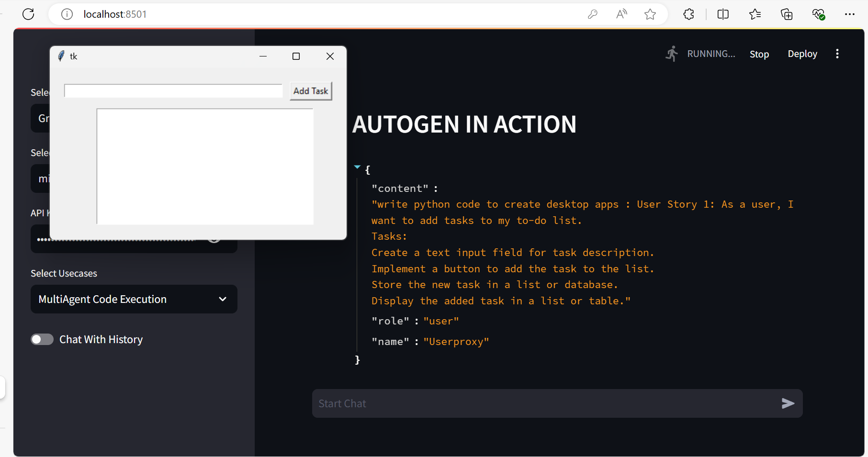The width and height of the screenshot is (868, 457).
Task: Toggle the Split Screen icon
Action: pyautogui.click(x=723, y=14)
